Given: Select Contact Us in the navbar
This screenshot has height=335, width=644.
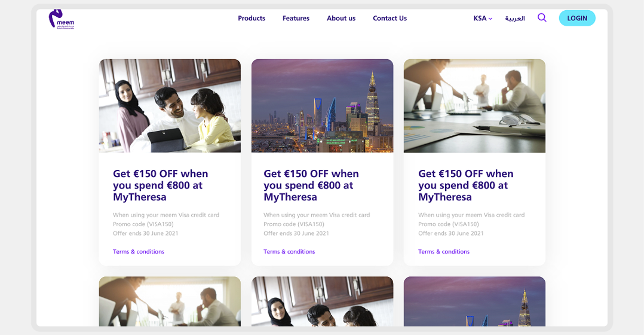Looking at the screenshot, I should pos(390,19).
